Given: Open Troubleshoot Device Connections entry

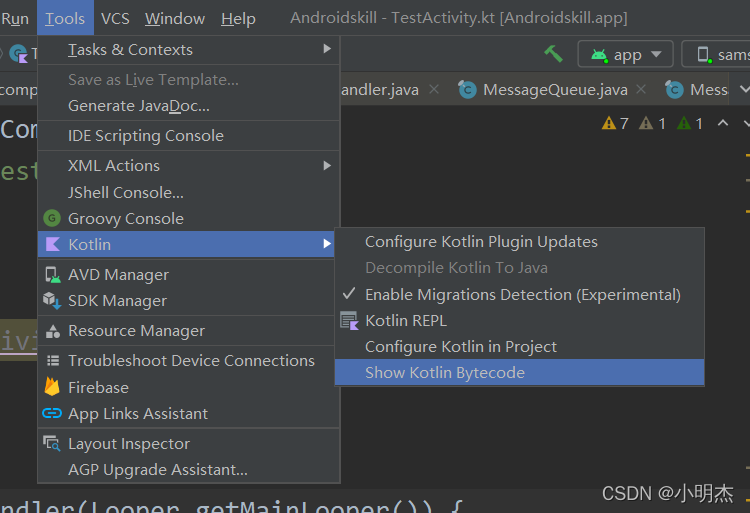Looking at the screenshot, I should tap(188, 361).
